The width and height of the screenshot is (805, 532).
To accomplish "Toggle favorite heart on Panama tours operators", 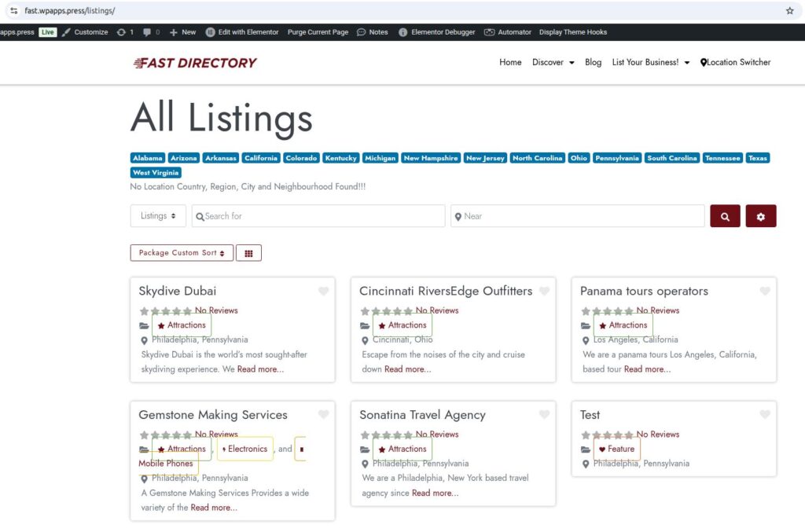I will tap(765, 292).
